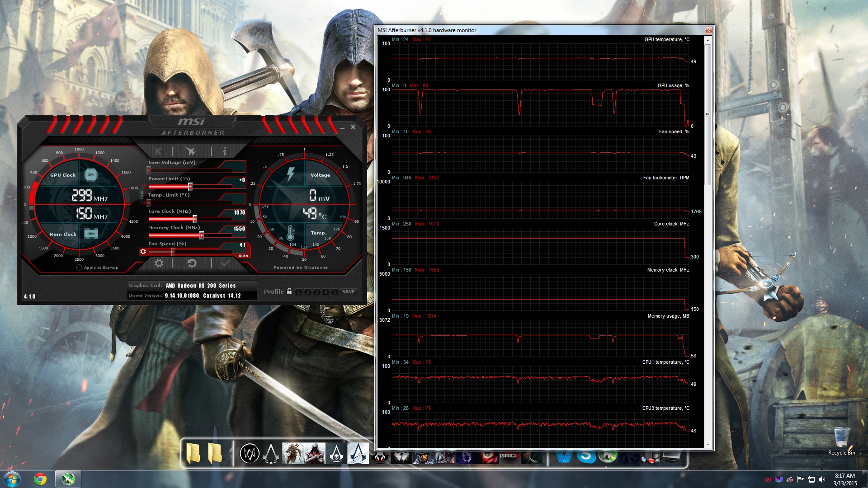Screen dimensions: 868x488
Task: Click the airplane icon in the toolbar
Action: [190, 151]
